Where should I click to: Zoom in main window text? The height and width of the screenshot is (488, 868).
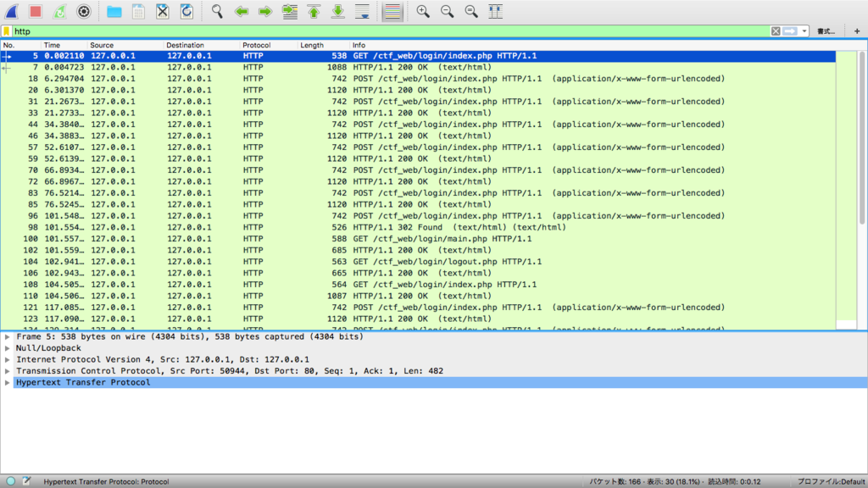coord(423,11)
